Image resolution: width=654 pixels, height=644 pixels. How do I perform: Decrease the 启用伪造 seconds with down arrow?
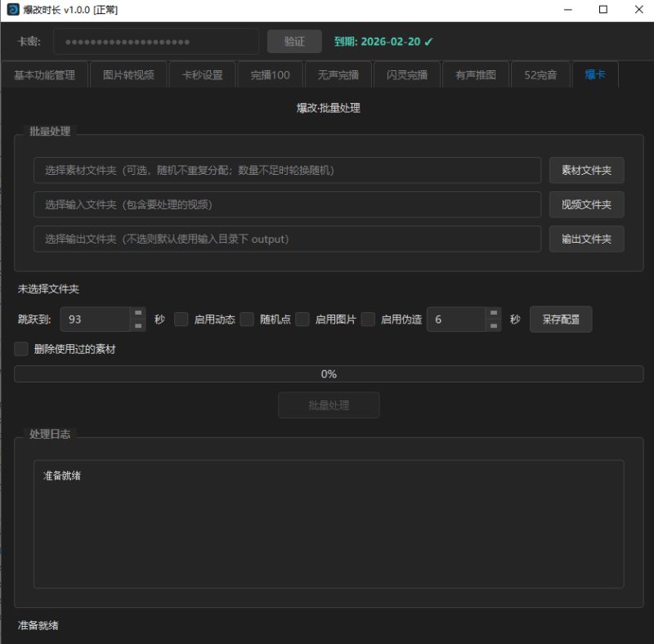pos(493,325)
